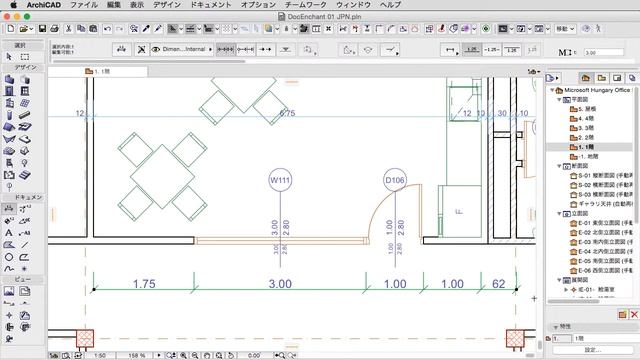Open the ドキュメント menu
This screenshot has height=360, width=640.
click(211, 5)
